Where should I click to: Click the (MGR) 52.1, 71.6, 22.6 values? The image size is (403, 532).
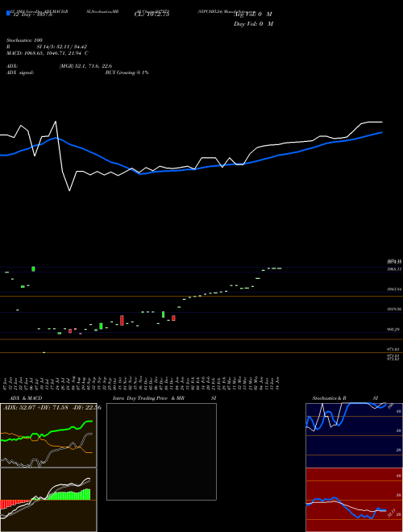click(85, 66)
